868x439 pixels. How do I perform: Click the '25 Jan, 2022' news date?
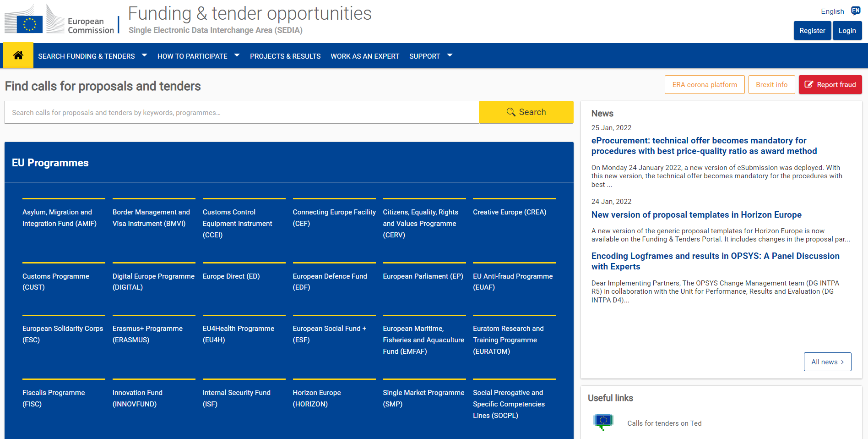611,128
